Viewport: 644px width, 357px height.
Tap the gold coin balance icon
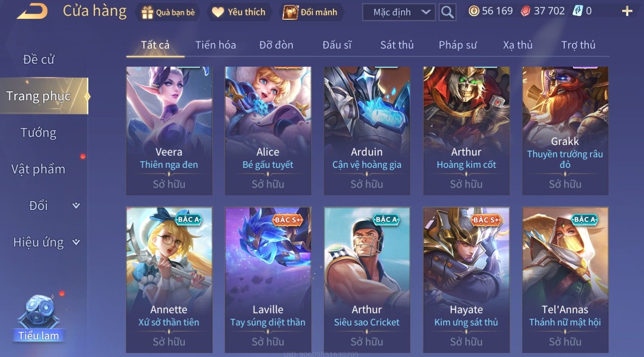point(473,11)
